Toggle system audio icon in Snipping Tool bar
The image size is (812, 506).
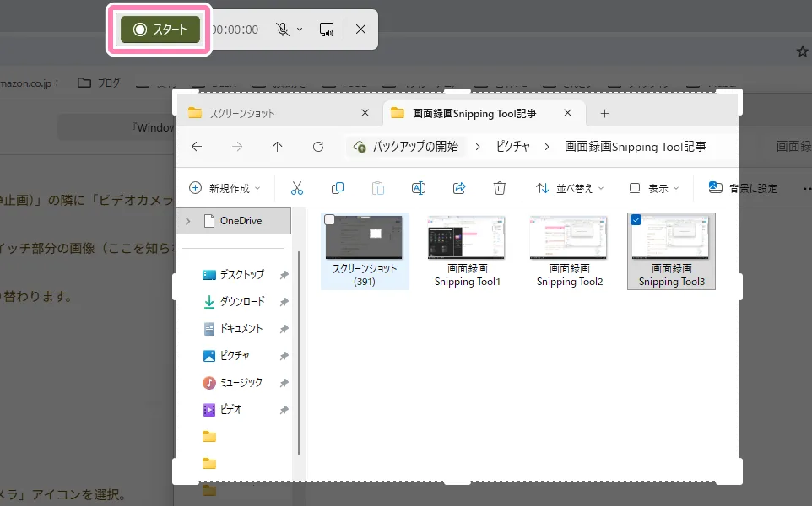326,30
